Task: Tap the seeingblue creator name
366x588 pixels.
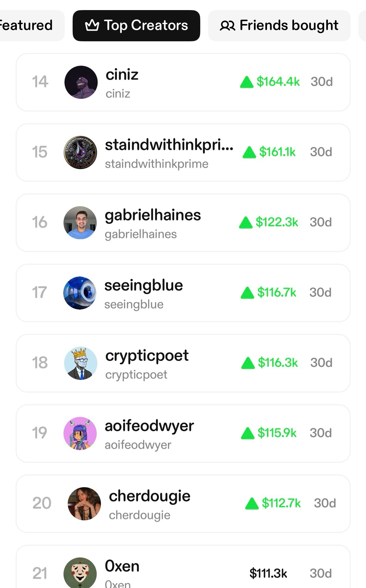Action: [x=144, y=286]
